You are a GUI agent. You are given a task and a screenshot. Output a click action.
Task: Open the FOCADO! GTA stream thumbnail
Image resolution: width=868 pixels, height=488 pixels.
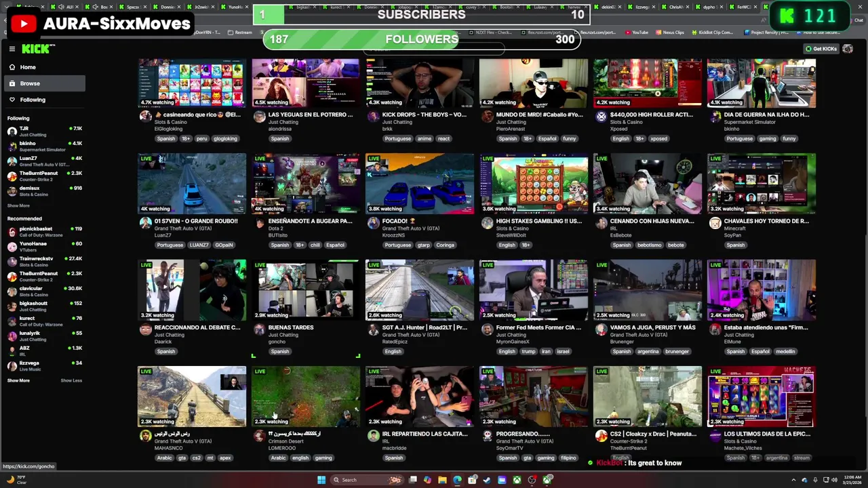(x=420, y=184)
